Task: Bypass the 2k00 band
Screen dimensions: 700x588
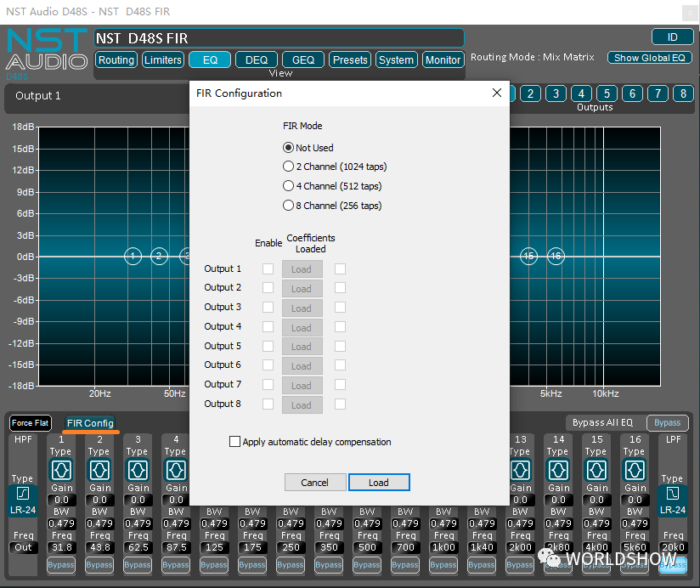Action: pos(520,565)
